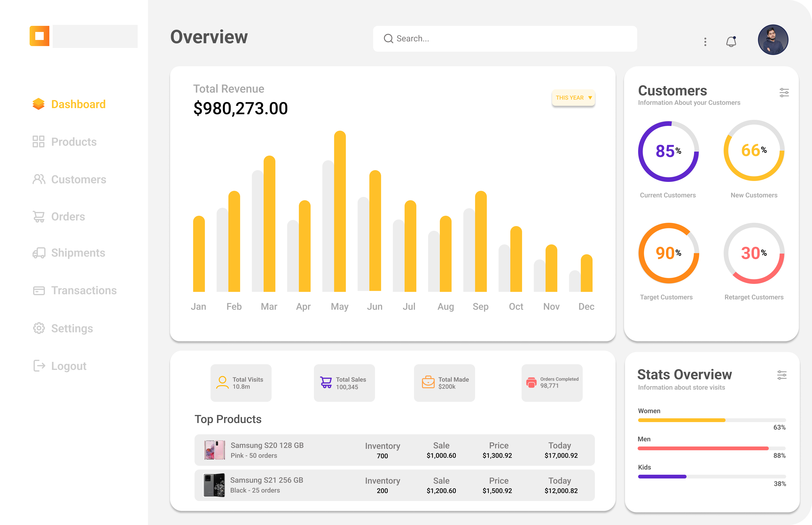Open Settings from the sidebar

[72, 328]
